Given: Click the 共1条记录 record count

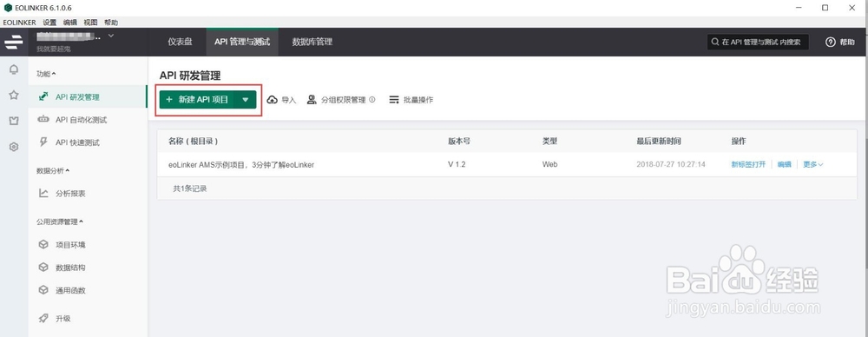Looking at the screenshot, I should 190,188.
